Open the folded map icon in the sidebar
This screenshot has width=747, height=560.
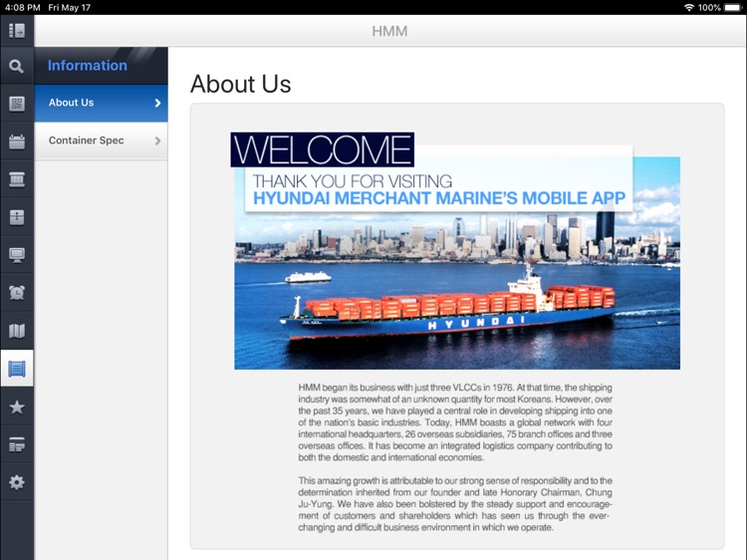pos(17,331)
